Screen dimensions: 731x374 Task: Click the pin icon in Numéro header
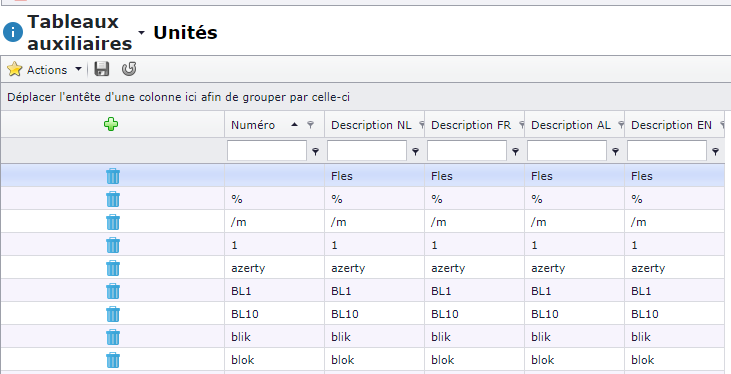click(310, 125)
